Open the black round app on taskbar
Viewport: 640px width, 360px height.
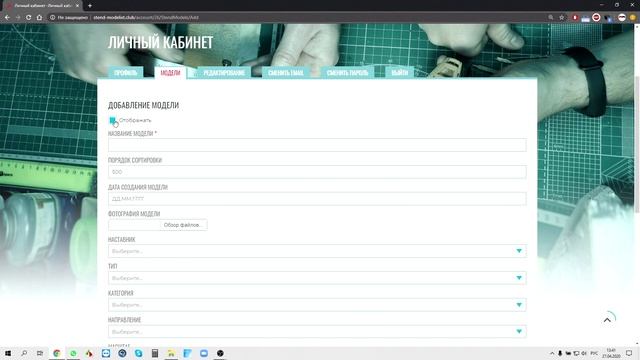click(x=220, y=353)
